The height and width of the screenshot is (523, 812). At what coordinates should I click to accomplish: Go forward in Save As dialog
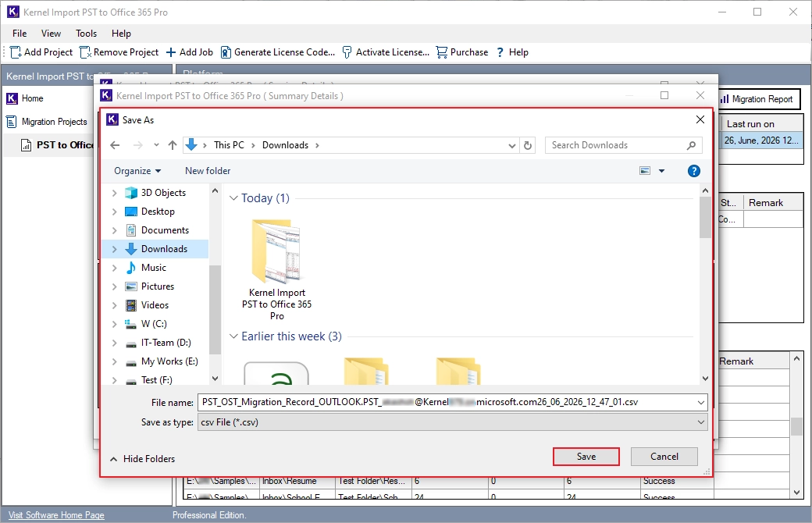137,145
